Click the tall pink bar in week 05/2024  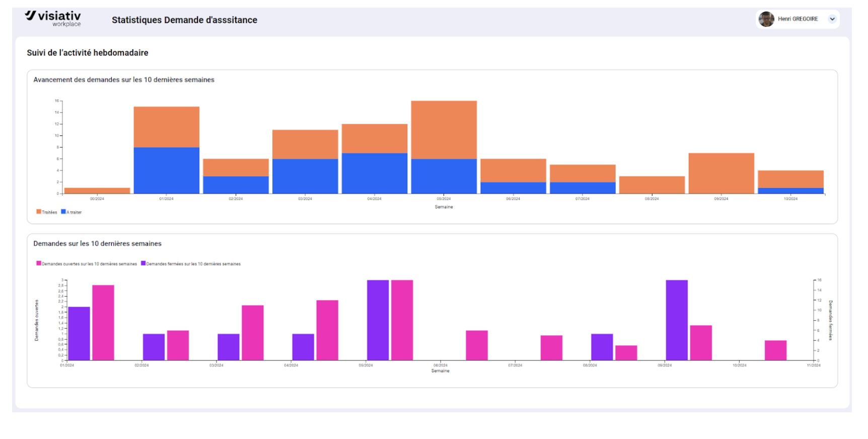[x=402, y=320]
